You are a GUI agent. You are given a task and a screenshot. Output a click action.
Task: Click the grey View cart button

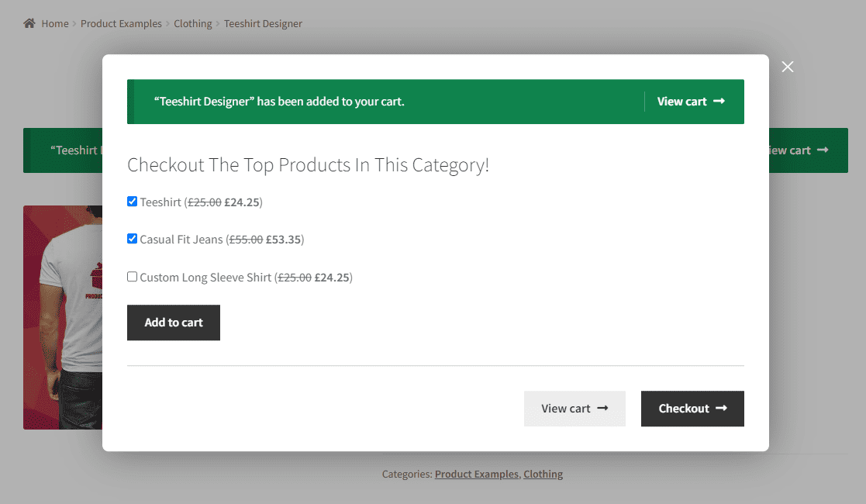coord(574,409)
